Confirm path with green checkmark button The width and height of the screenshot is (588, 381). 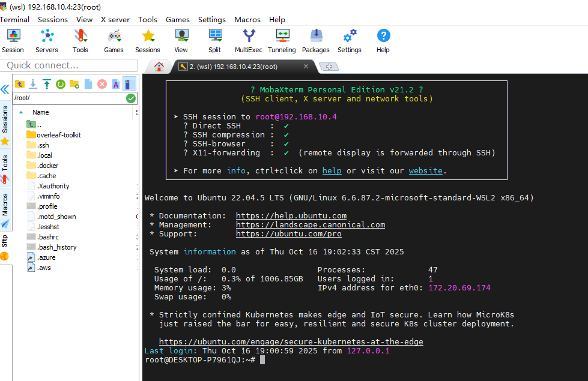click(131, 98)
